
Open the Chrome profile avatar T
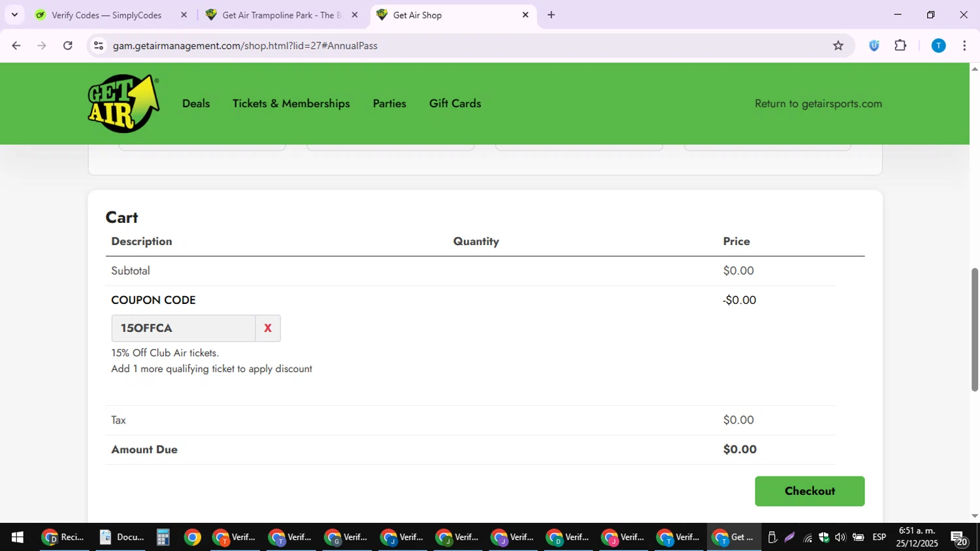938,46
